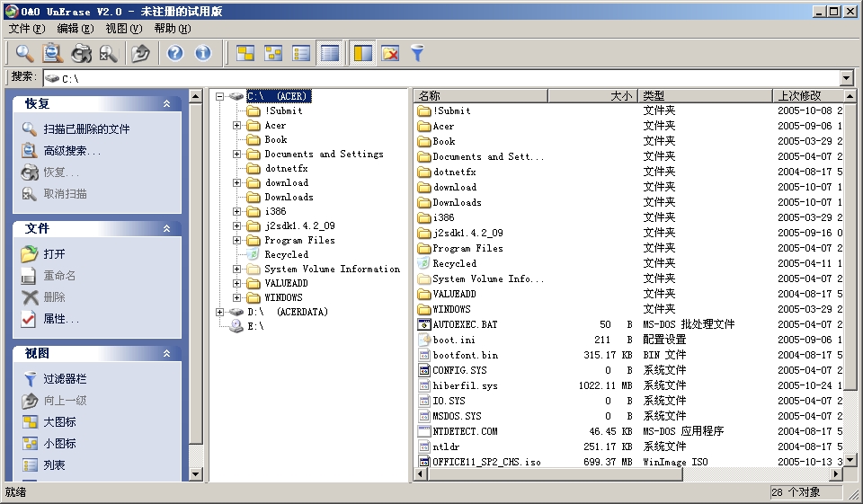Screen dimensions: 863x504
Task: Collapse the 视图 panel section
Action: point(167,353)
